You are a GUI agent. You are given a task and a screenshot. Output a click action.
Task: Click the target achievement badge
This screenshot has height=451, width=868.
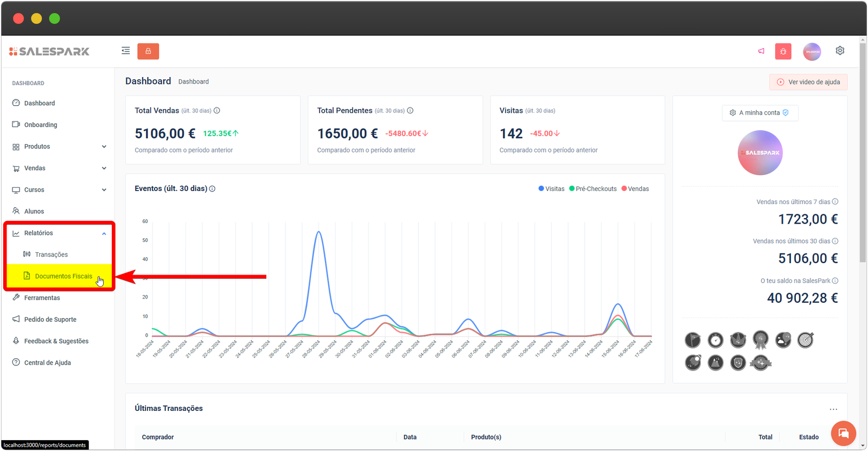(806, 340)
